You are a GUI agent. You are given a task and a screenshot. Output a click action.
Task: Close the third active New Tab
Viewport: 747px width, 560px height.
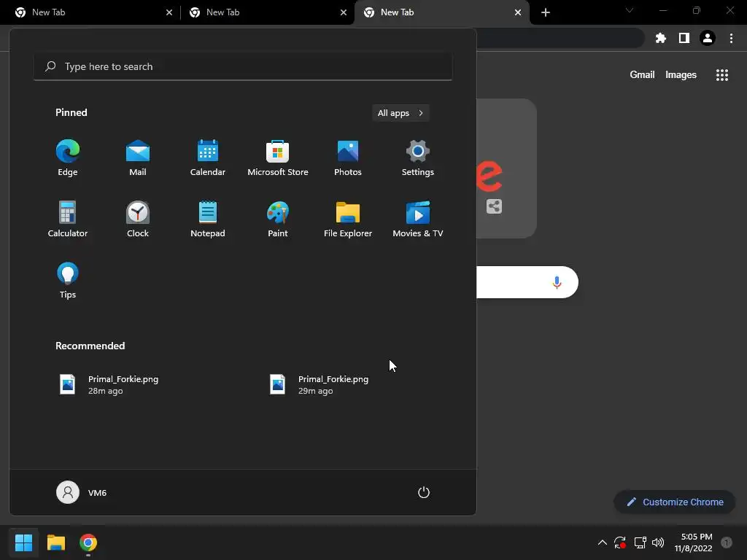coord(518,12)
